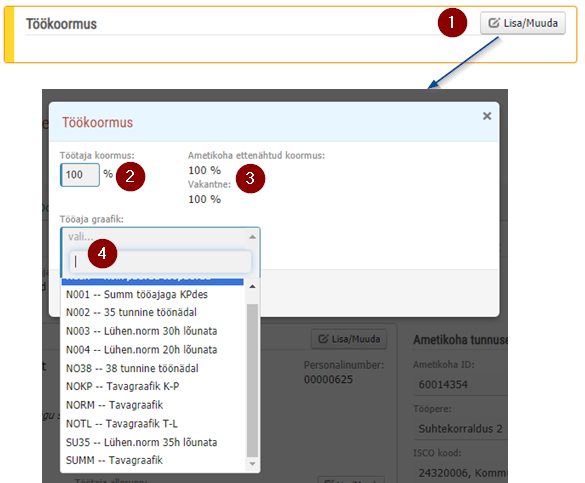
Task: Click the graafik search text box
Action: 160,261
